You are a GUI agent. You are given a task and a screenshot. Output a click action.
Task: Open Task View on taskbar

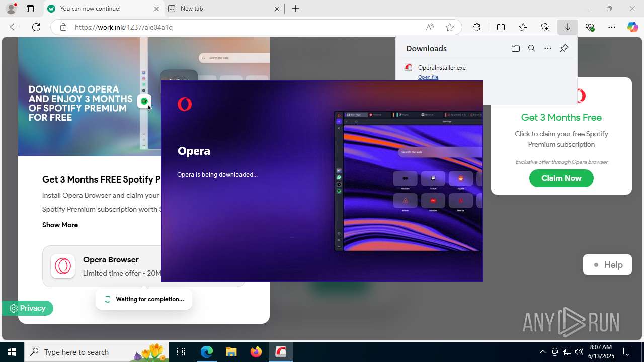(x=181, y=352)
